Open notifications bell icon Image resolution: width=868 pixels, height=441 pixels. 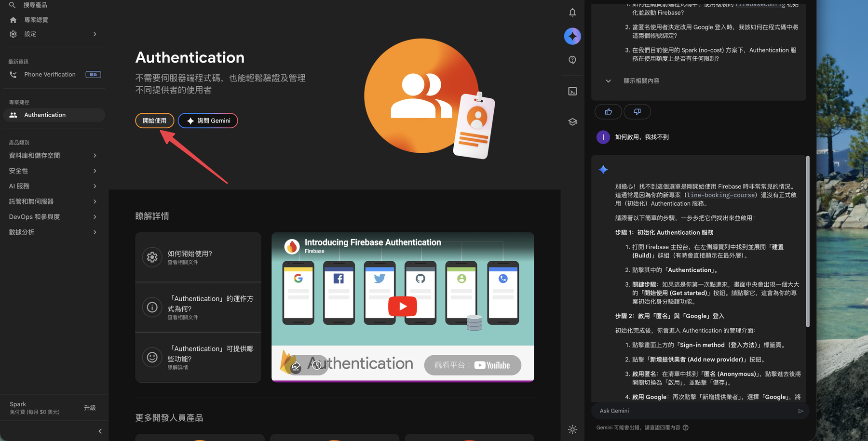[572, 13]
